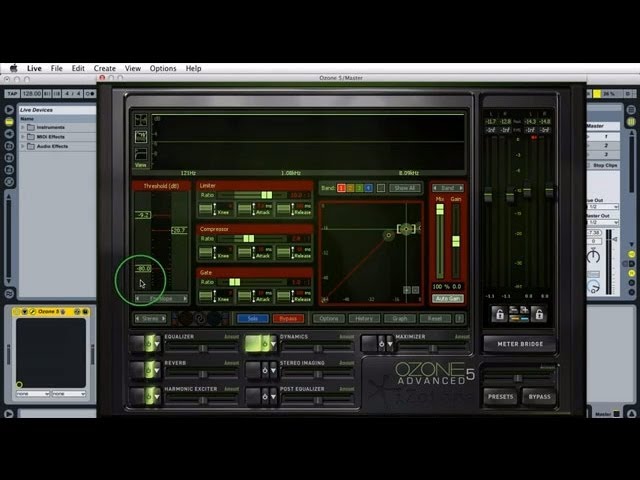Click the Limiter Knee stepper arrows
The height and width of the screenshot is (480, 640).
point(215,209)
